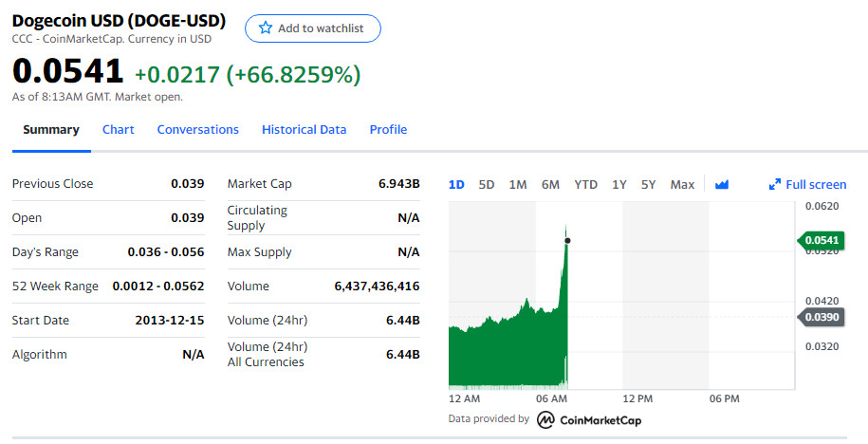Screen dimensions: 868x444
Task: Select the Max chart range
Action: (x=682, y=184)
